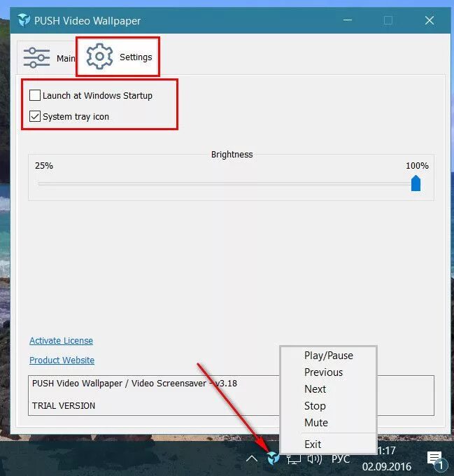Screen dimensions: 454x476
Task: Enable Launch at Windows Startup checkbox
Action: (x=35, y=95)
